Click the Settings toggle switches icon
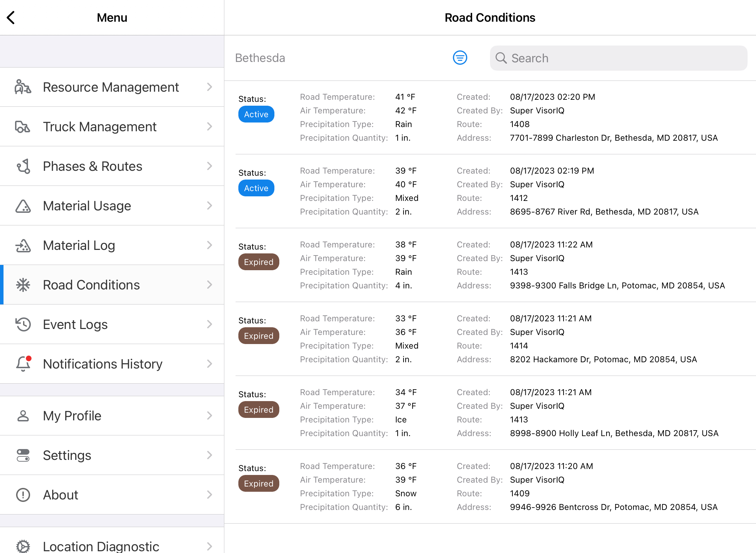 (x=23, y=455)
